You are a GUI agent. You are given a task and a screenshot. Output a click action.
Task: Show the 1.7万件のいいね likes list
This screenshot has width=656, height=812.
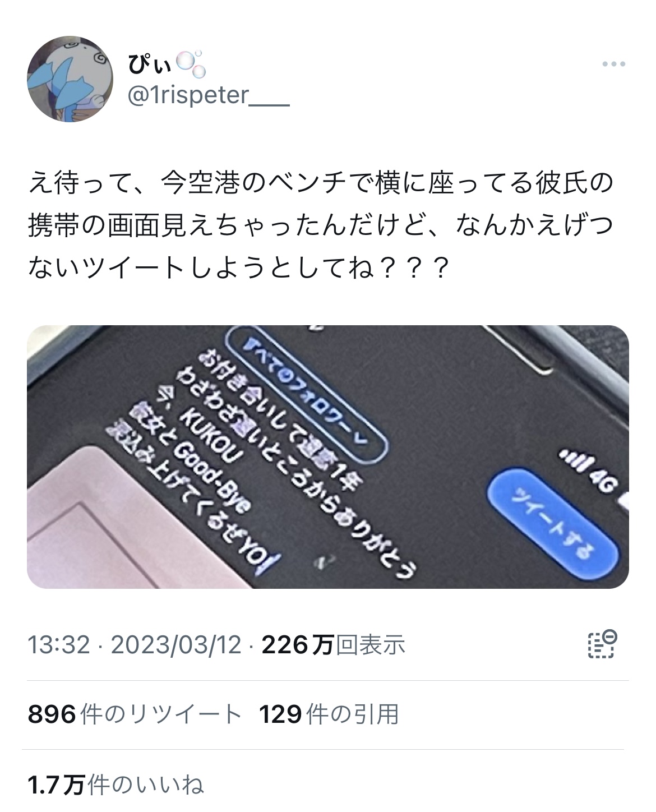tap(116, 785)
